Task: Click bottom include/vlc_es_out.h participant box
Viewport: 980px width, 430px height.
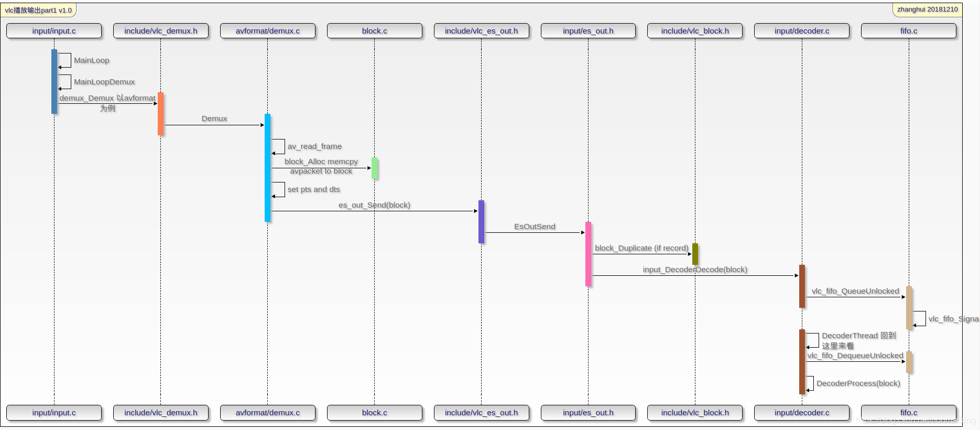Action: (482, 413)
